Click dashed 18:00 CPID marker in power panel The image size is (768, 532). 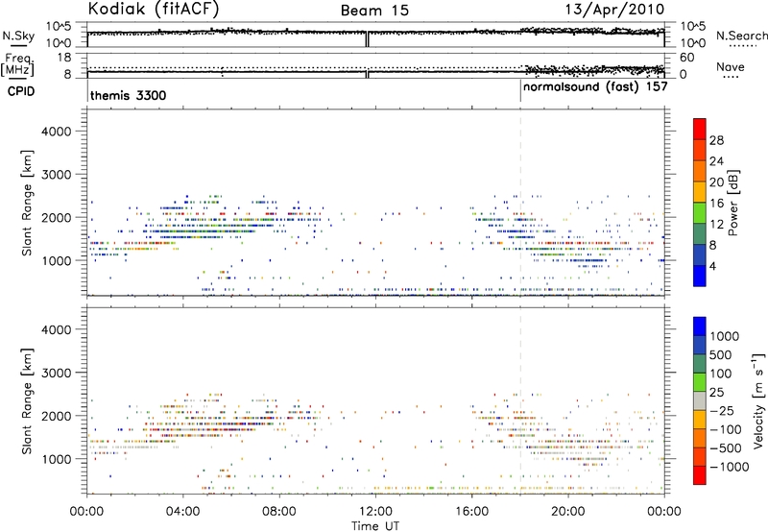pos(520,203)
